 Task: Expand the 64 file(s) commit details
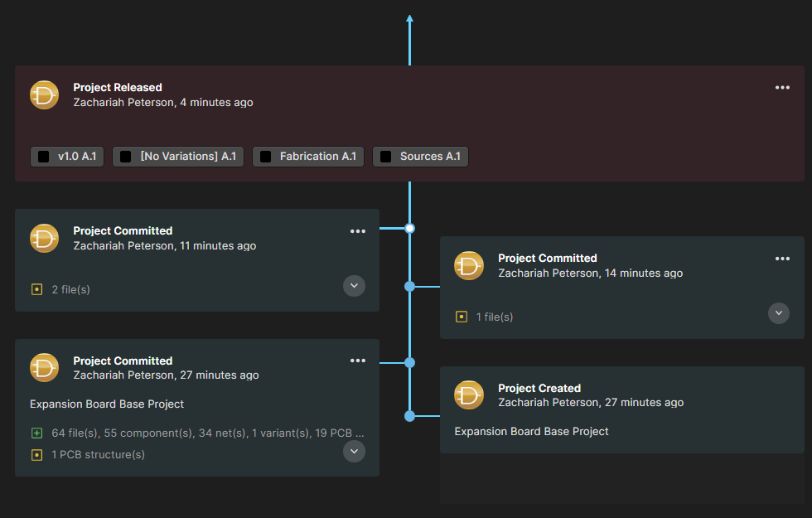(x=355, y=451)
